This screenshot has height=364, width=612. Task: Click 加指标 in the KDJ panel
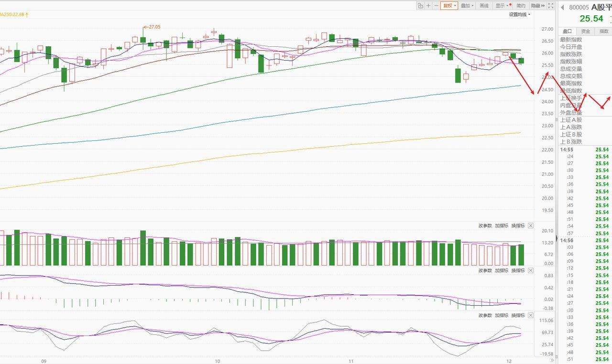(x=502, y=315)
